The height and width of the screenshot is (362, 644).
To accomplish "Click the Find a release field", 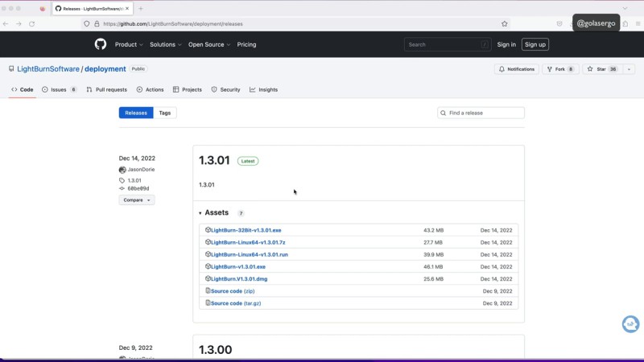I will click(x=481, y=113).
